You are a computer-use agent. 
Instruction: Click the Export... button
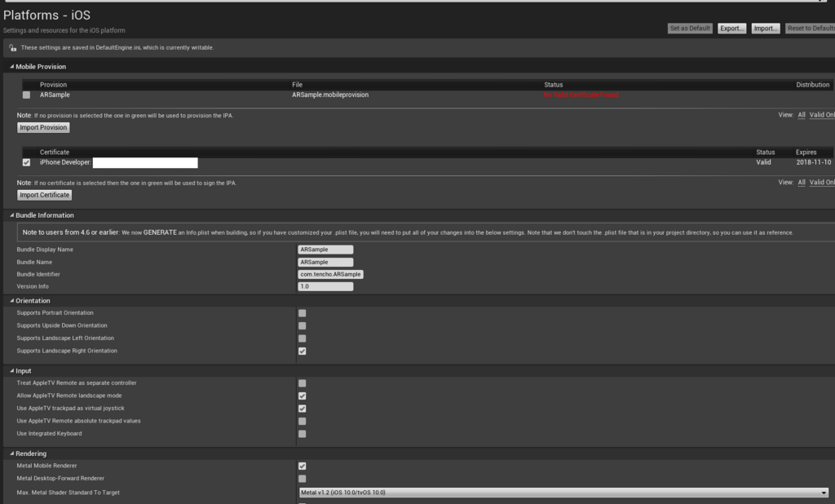point(731,29)
